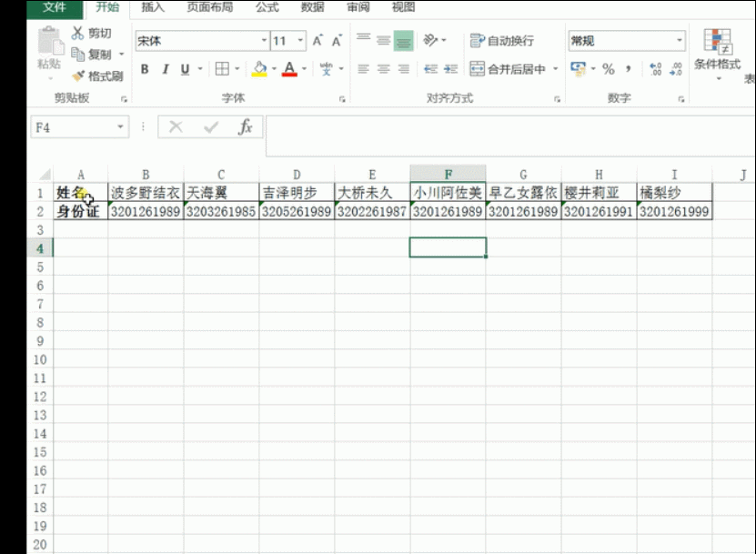Open the Font (字体) dialog launcher
This screenshot has height=554, width=756.
[x=342, y=99]
